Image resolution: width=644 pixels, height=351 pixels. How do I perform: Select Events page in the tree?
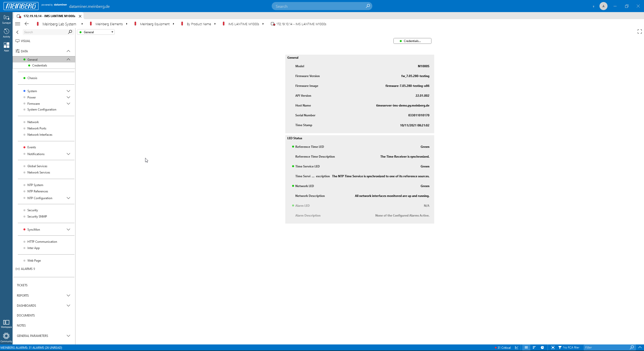32,147
